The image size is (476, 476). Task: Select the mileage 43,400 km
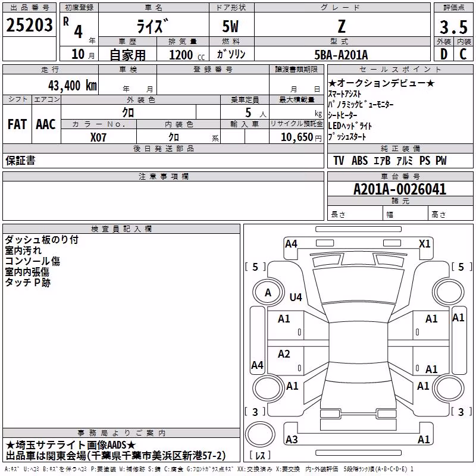(x=73, y=86)
